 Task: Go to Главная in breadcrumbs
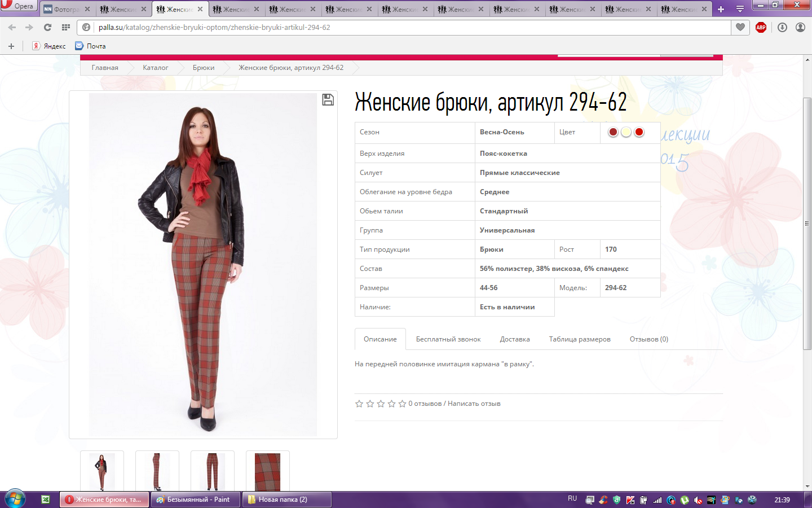tap(105, 68)
